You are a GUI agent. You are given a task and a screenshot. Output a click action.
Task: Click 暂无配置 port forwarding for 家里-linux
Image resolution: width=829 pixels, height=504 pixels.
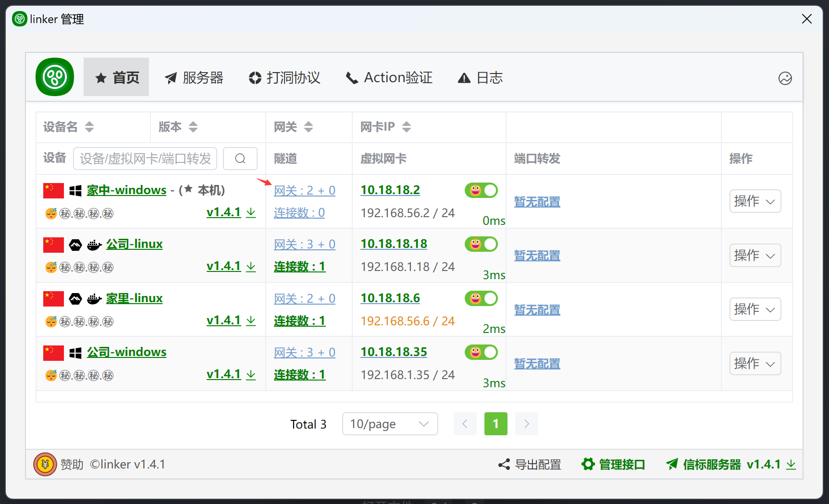[537, 310]
